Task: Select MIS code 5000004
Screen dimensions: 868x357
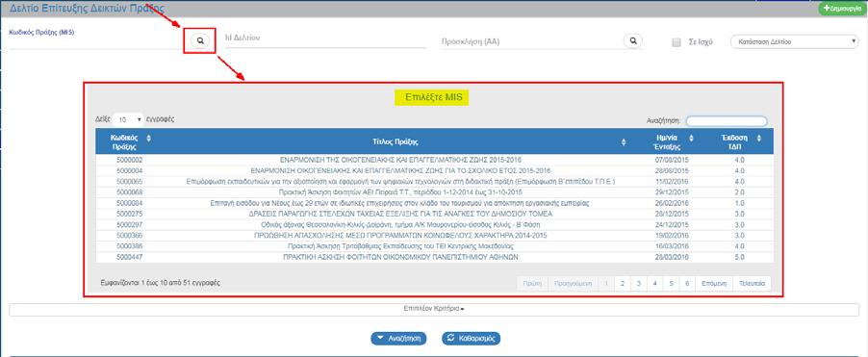Action: (129, 170)
